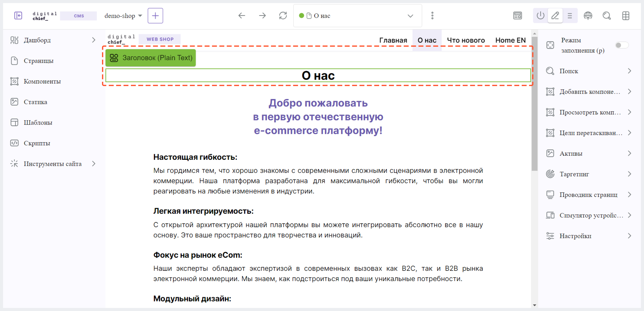Click the Настройки sliders icon
644x311 pixels.
tap(550, 236)
